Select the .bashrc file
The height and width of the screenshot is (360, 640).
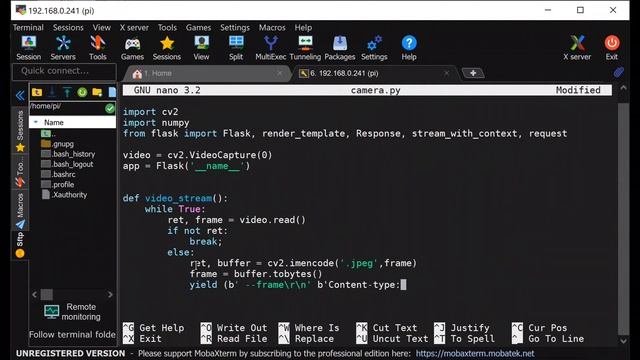pyautogui.click(x=58, y=174)
